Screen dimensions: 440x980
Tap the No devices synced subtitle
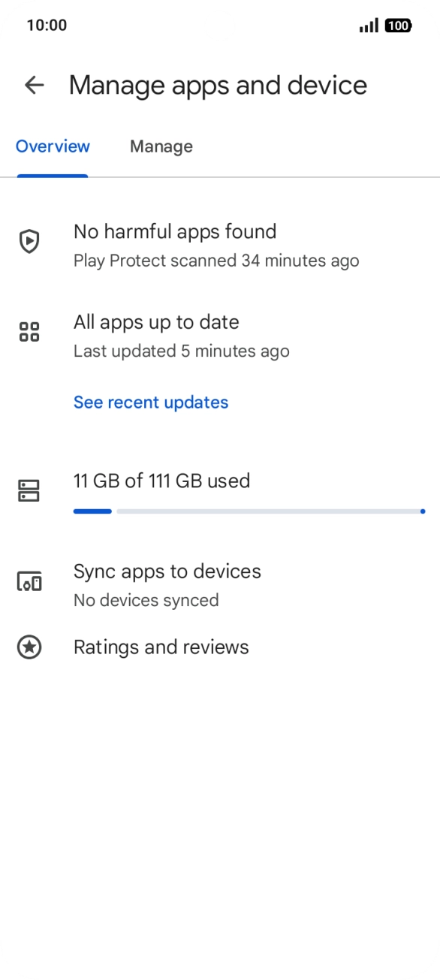(146, 601)
